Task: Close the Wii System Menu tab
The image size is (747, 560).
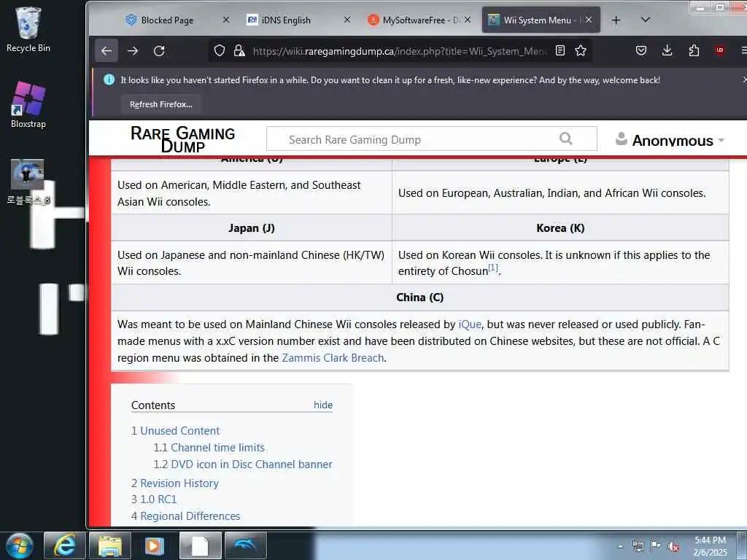Action: (589, 20)
